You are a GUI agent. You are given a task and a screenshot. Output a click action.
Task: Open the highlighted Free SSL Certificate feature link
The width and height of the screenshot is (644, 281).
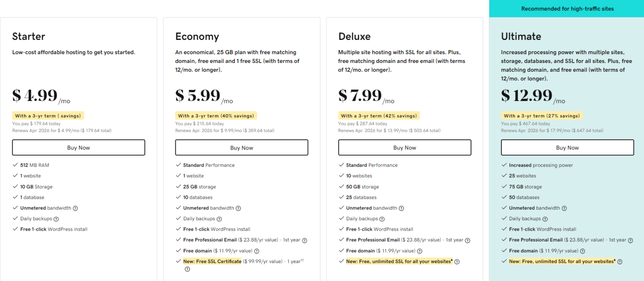pyautogui.click(x=212, y=261)
